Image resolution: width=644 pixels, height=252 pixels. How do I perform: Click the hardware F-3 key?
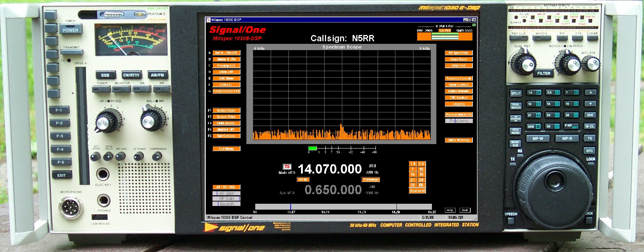60,136
